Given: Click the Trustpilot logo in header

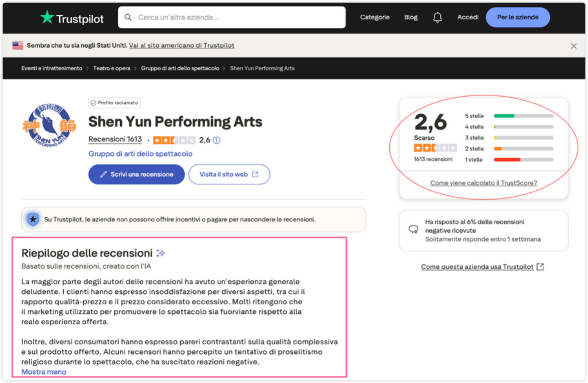Looking at the screenshot, I should click(72, 18).
